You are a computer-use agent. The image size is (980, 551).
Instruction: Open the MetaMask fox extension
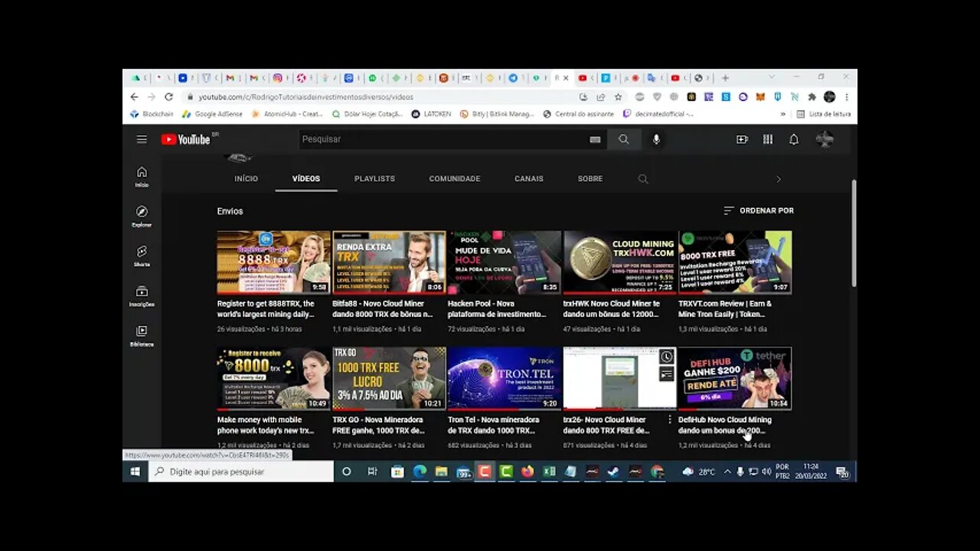click(x=760, y=97)
